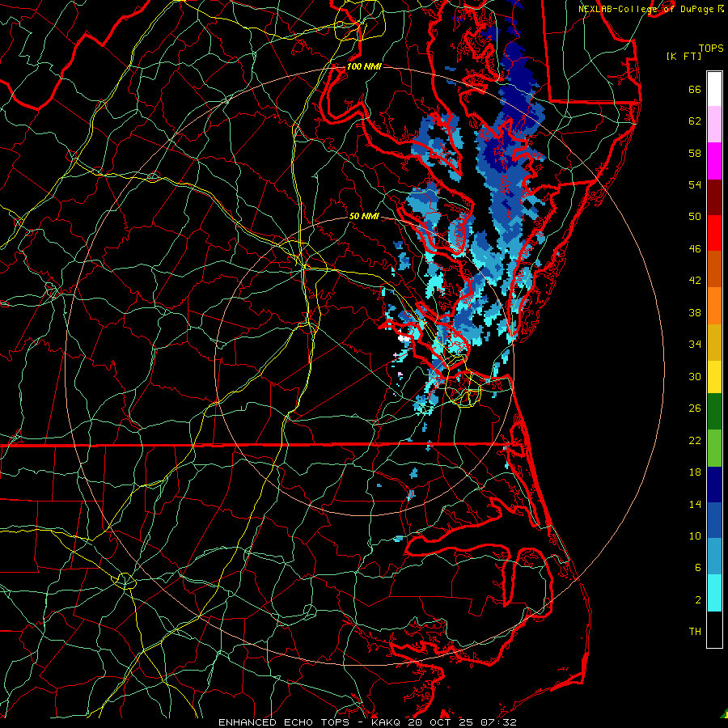Click the '62' legend value
The image size is (728, 728).
pyautogui.click(x=695, y=121)
